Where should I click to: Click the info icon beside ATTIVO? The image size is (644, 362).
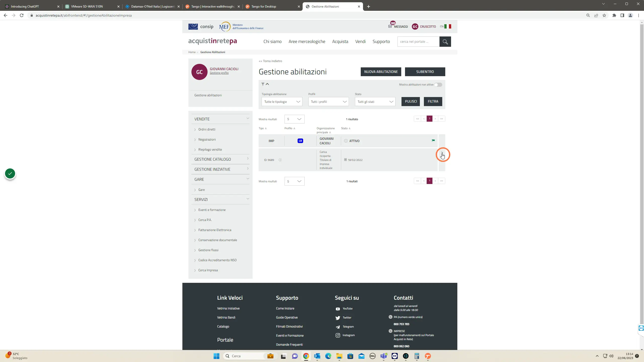(346, 141)
